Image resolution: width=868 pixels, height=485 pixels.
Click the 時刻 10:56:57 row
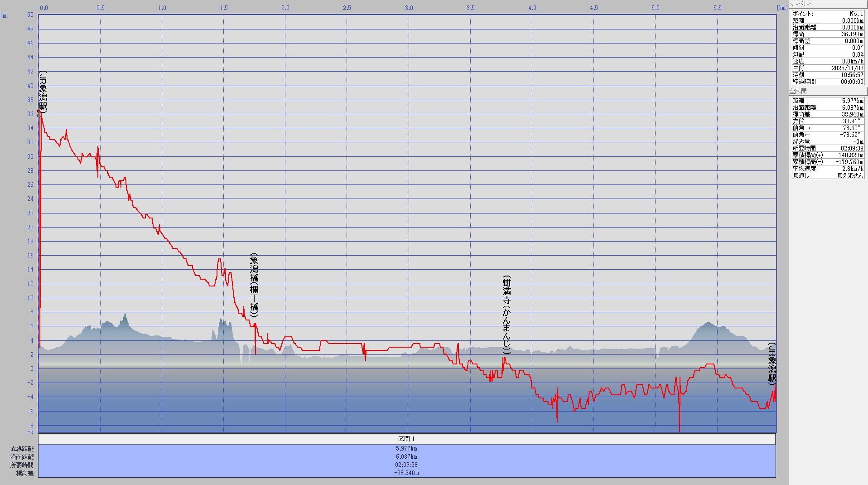(827, 75)
